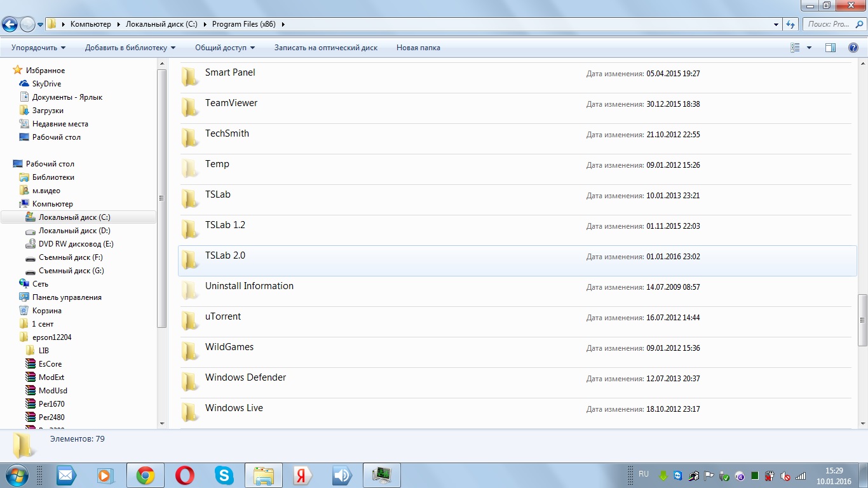This screenshot has width=868, height=488.
Task: Go back using the Back arrow button
Action: tap(10, 25)
